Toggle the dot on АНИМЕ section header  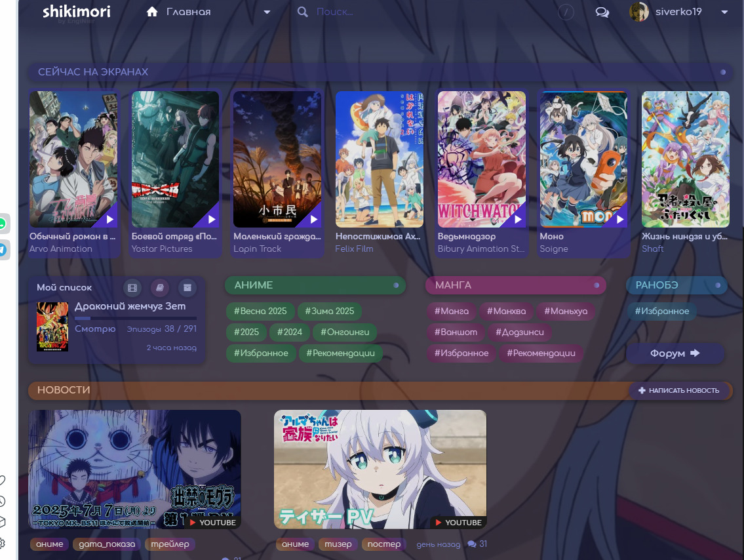click(396, 285)
